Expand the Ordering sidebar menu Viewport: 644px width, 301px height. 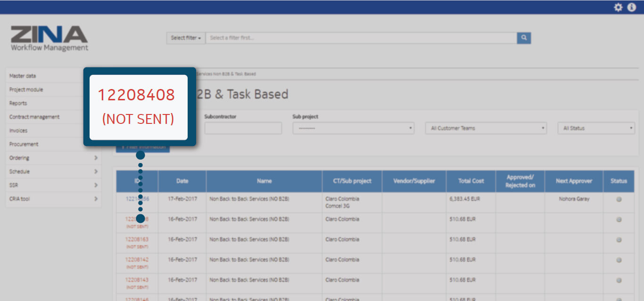[x=53, y=158]
